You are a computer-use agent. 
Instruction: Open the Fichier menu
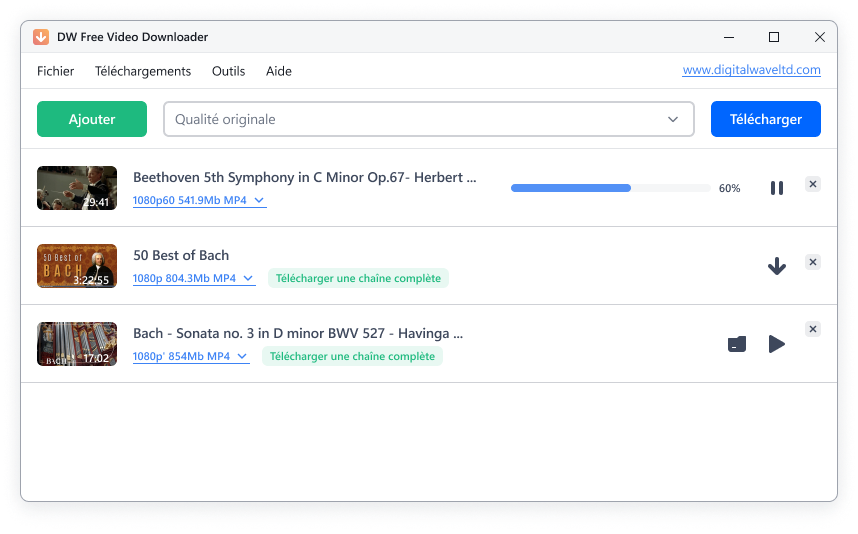click(56, 71)
